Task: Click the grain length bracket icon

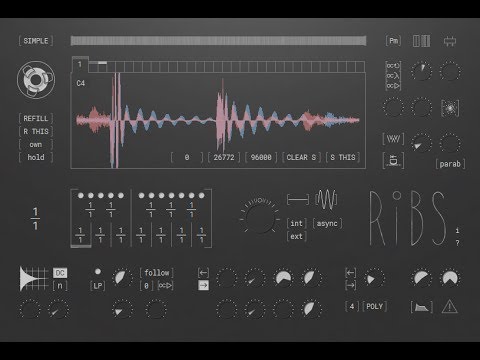Action: (298, 200)
